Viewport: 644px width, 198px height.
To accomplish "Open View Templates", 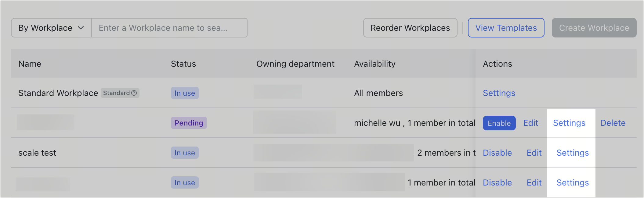I will (x=506, y=28).
